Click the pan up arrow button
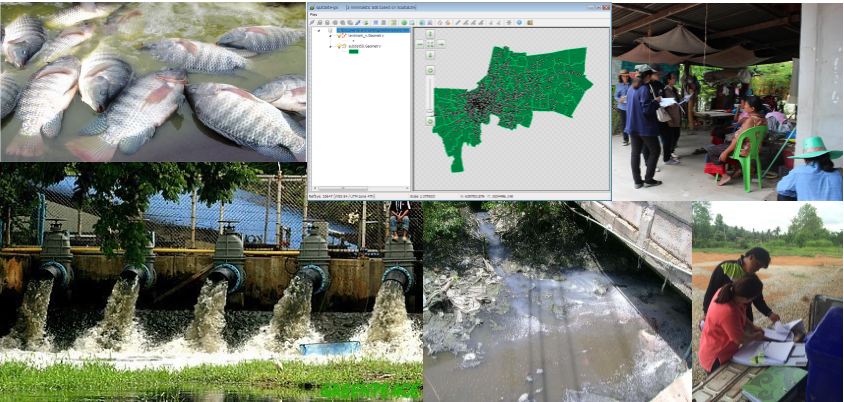Image resolution: width=844 pixels, height=402 pixels. (430, 34)
